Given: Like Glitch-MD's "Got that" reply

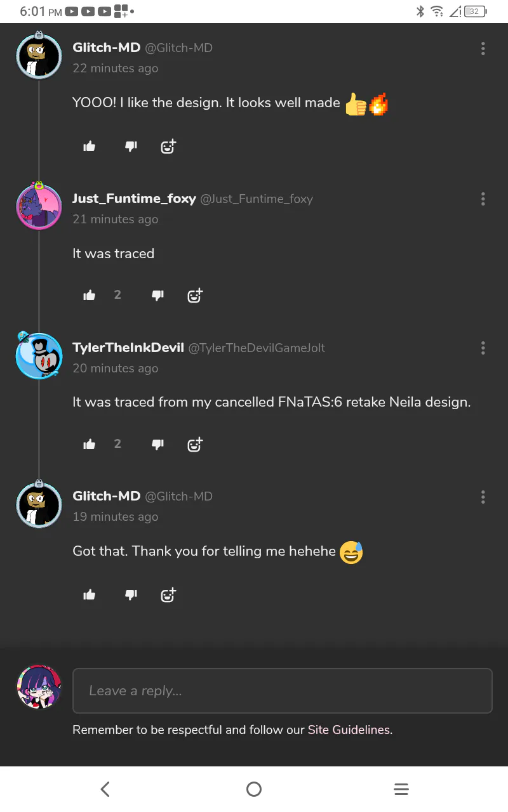Looking at the screenshot, I should tap(90, 594).
